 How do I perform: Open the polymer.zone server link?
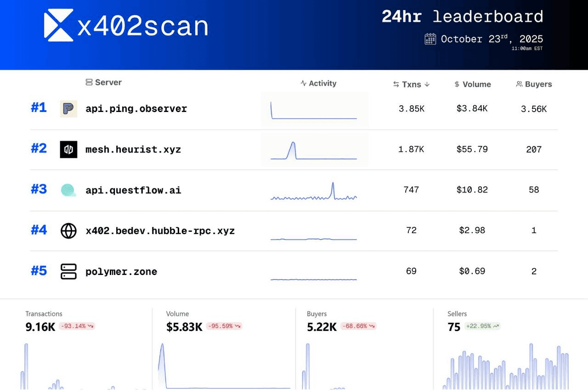click(x=121, y=272)
